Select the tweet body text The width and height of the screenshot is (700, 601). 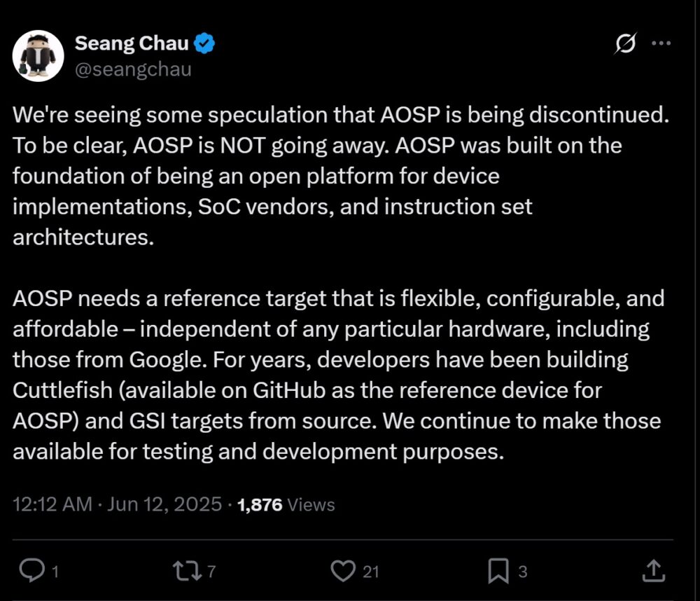pyautogui.click(x=336, y=280)
